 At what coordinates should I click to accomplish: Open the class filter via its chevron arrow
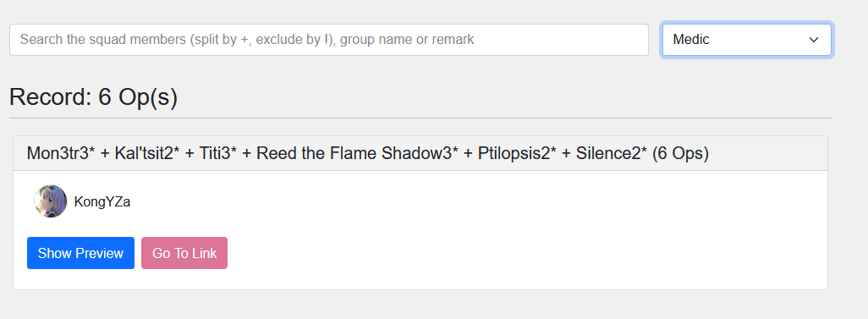[x=813, y=40]
